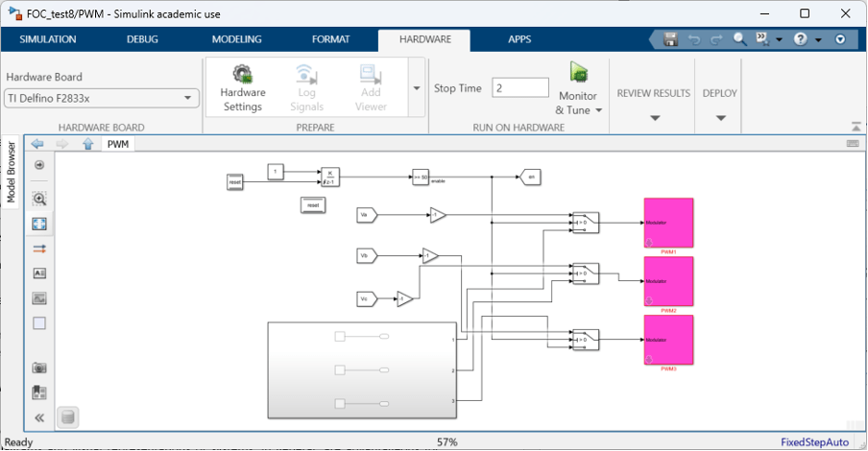This screenshot has height=451, width=868.
Task: Click the hide/show explorer bar circle icon
Action: click(39, 165)
